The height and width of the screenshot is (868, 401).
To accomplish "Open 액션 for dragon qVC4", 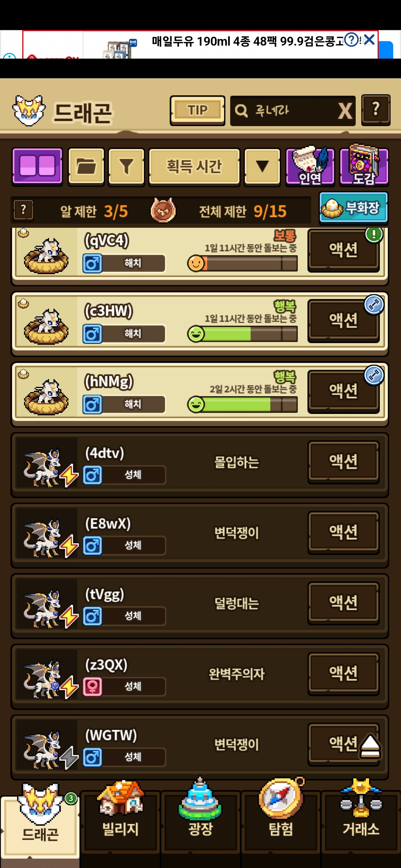I will tap(343, 250).
